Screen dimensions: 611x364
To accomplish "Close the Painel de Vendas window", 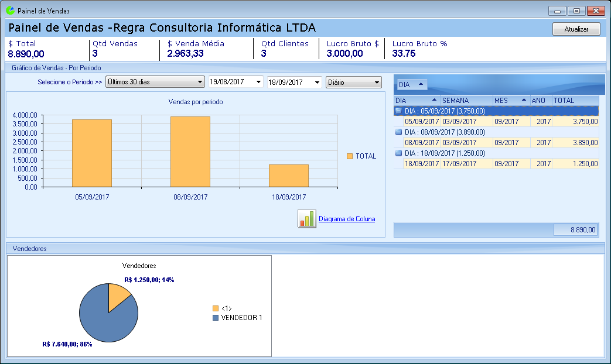I will pyautogui.click(x=596, y=11).
